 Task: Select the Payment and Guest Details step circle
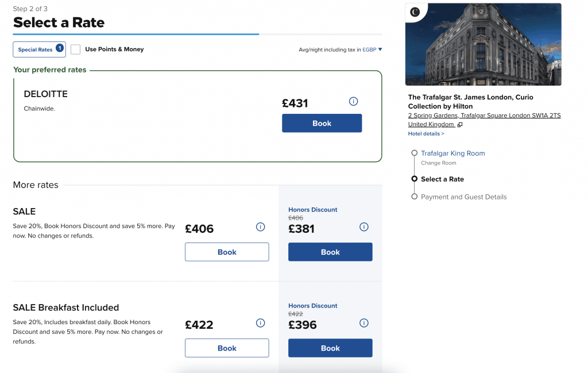pyautogui.click(x=415, y=197)
